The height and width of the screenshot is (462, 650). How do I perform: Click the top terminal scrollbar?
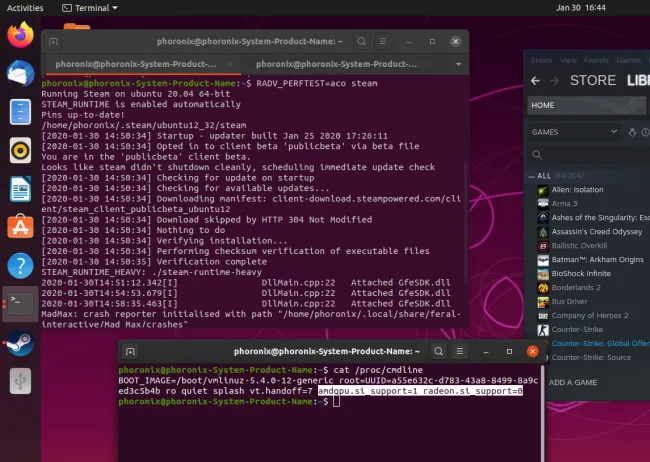466,222
